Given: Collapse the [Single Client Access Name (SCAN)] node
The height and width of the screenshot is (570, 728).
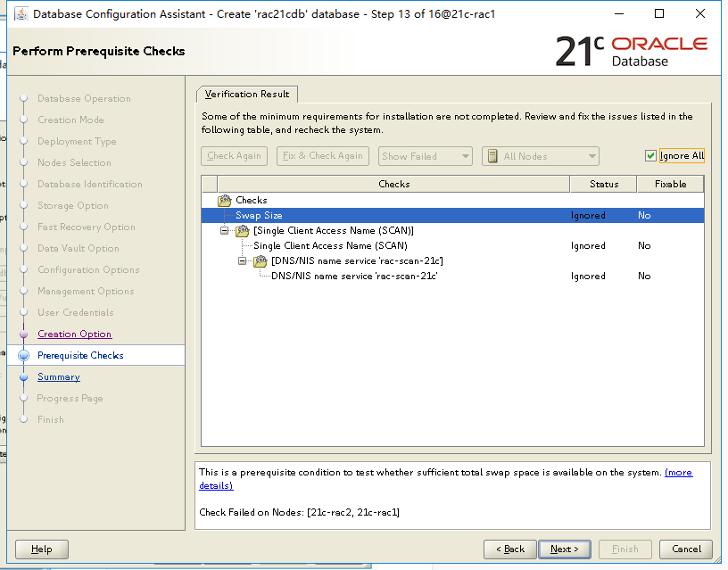Looking at the screenshot, I should point(225,231).
